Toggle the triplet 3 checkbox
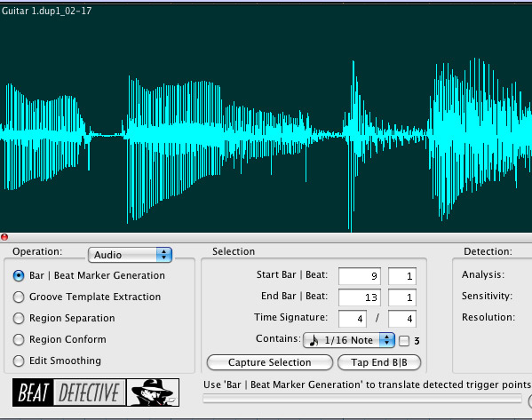The height and width of the screenshot is (420, 532). click(x=404, y=341)
